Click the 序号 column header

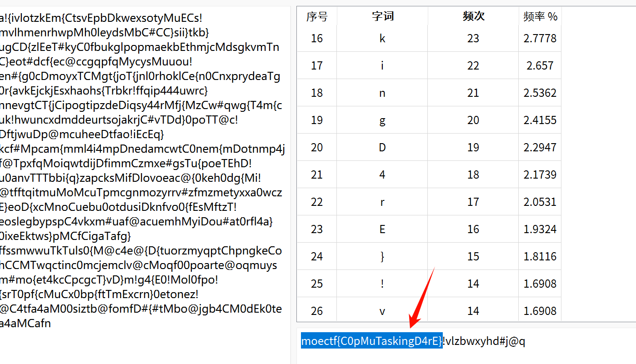pyautogui.click(x=317, y=16)
